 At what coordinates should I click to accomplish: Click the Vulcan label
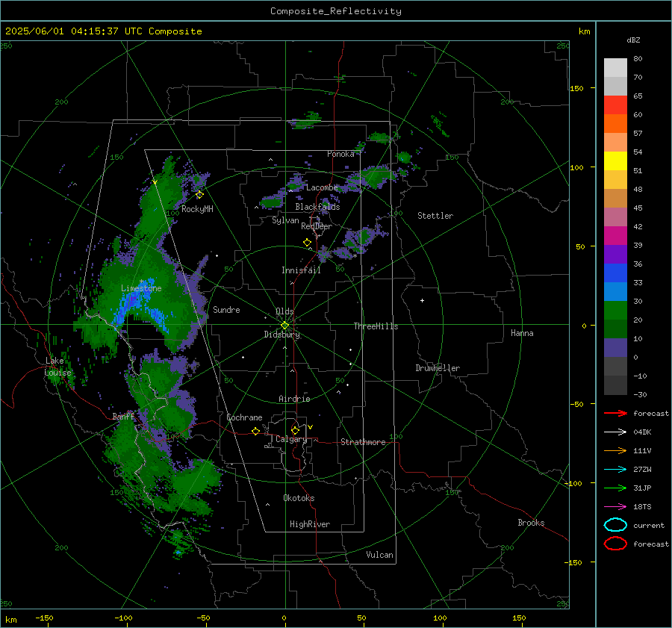coord(379,555)
